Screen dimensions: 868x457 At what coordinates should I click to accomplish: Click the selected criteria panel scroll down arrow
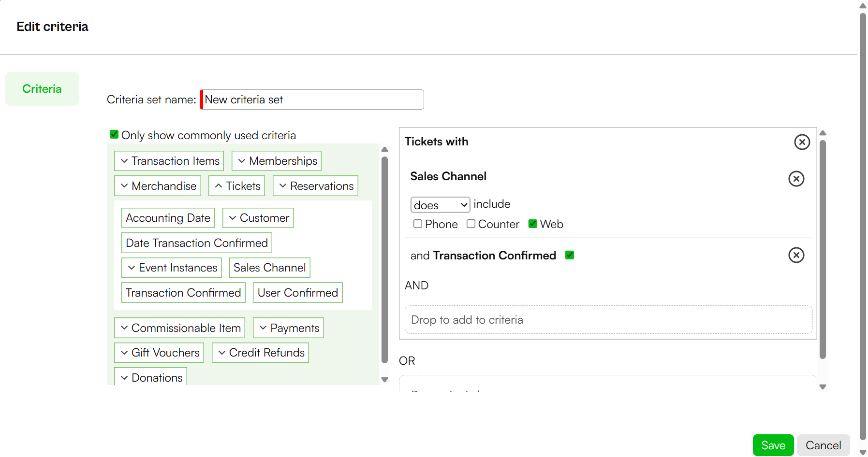coord(823,387)
